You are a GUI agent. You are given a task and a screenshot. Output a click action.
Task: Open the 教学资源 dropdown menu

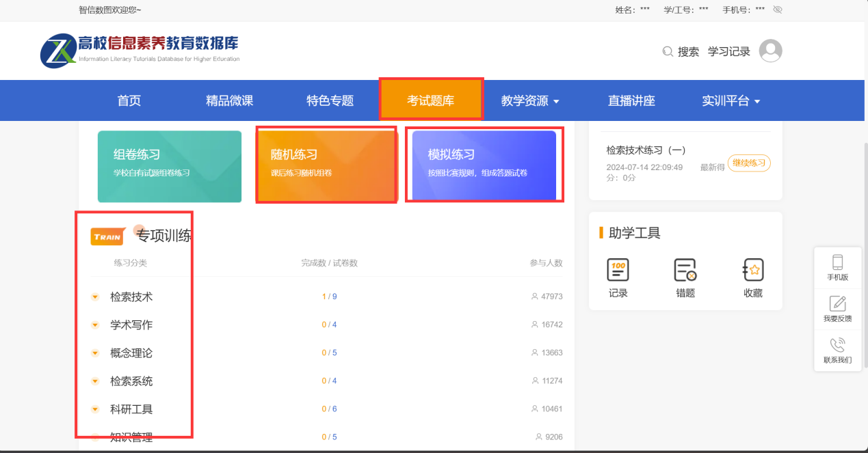click(530, 101)
